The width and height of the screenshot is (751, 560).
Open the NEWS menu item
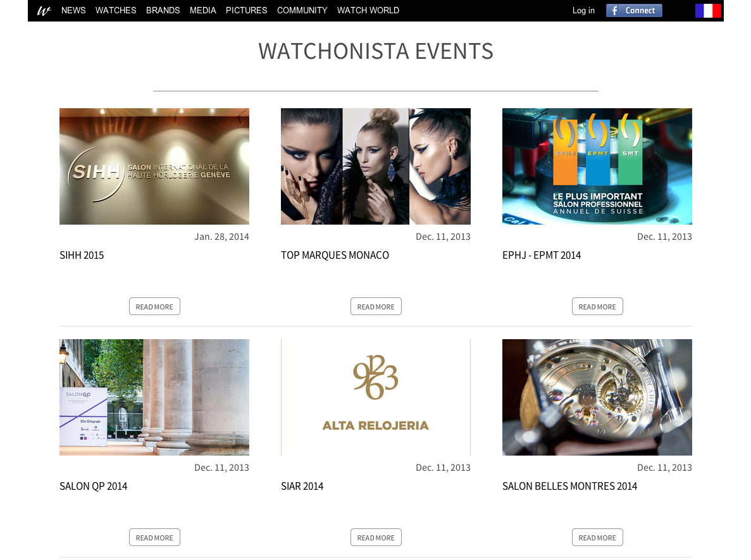[x=73, y=11]
